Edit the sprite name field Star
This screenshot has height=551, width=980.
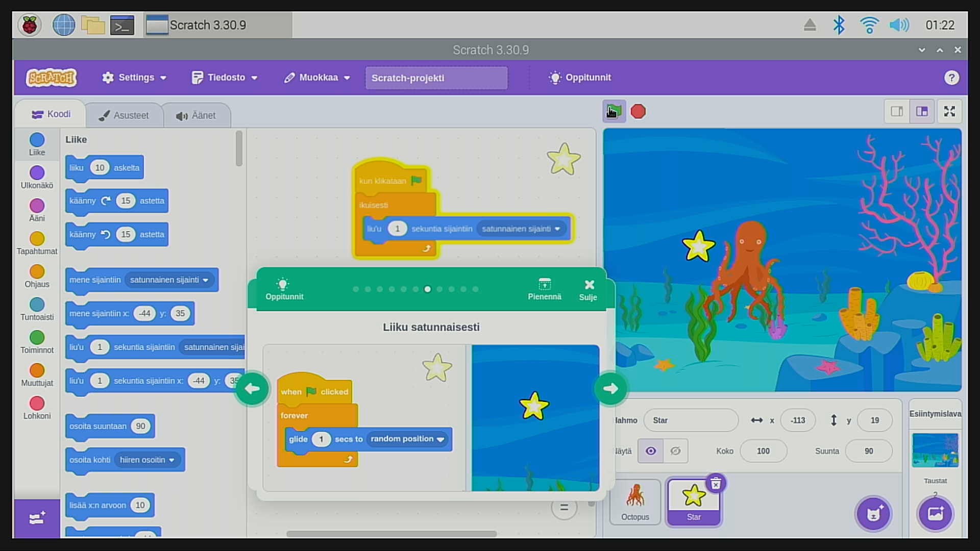(691, 420)
